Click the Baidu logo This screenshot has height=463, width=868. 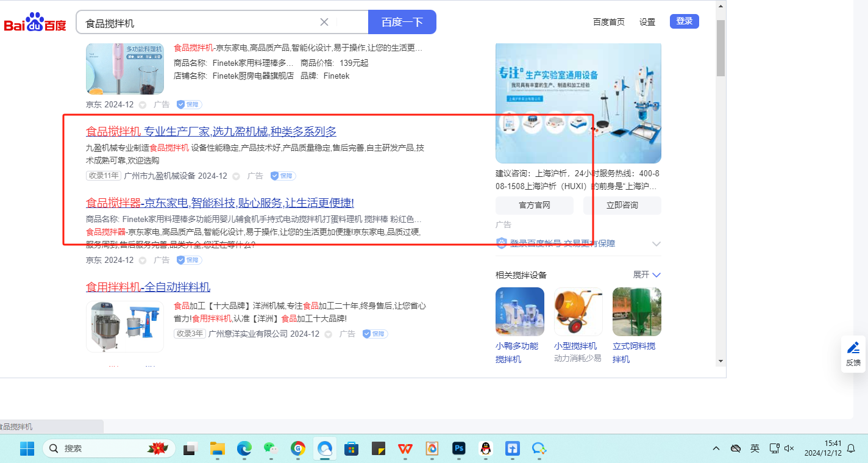[x=35, y=23]
